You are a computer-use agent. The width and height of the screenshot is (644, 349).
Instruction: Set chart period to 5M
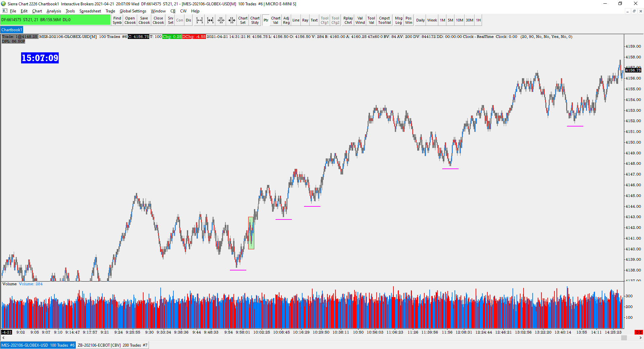click(450, 20)
